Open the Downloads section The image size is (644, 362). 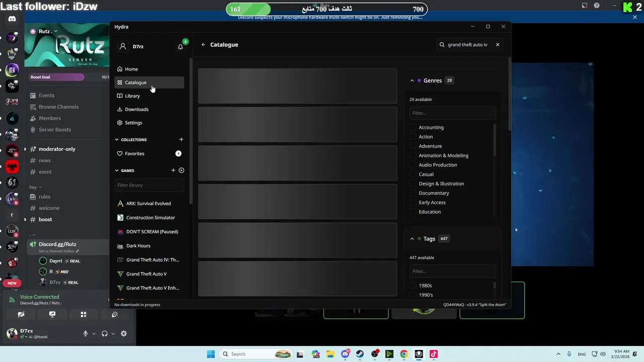click(x=149, y=109)
